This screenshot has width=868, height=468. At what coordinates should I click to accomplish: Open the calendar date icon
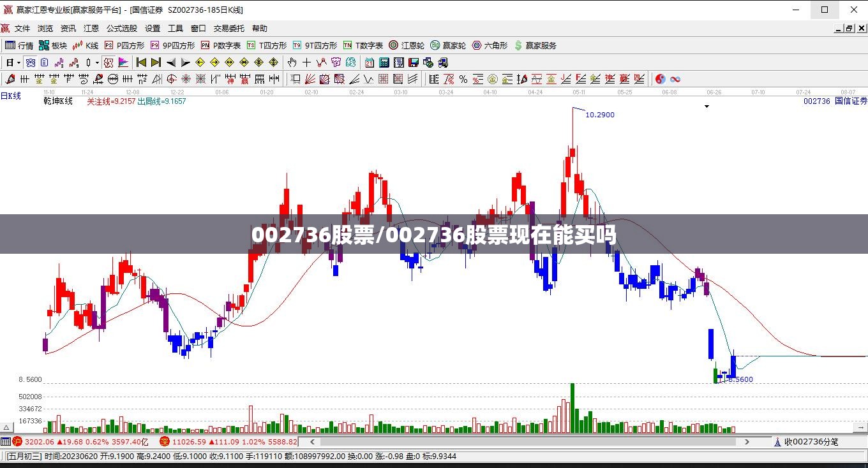pyautogui.click(x=370, y=62)
